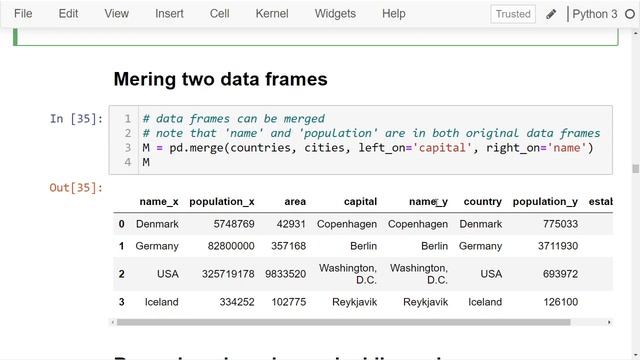
Task: Click the 334252 population value
Action: (x=237, y=302)
